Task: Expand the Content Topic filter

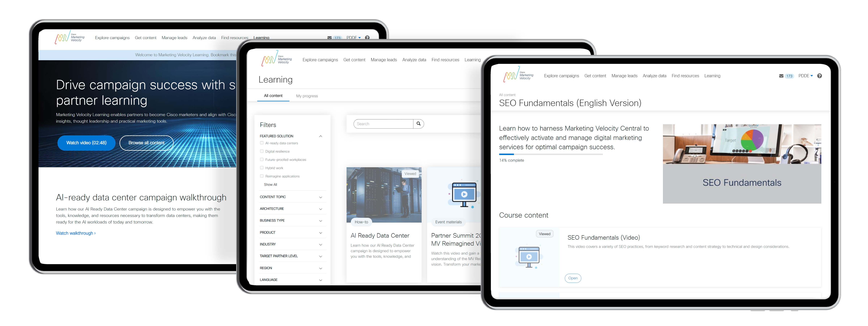Action: [x=320, y=197]
